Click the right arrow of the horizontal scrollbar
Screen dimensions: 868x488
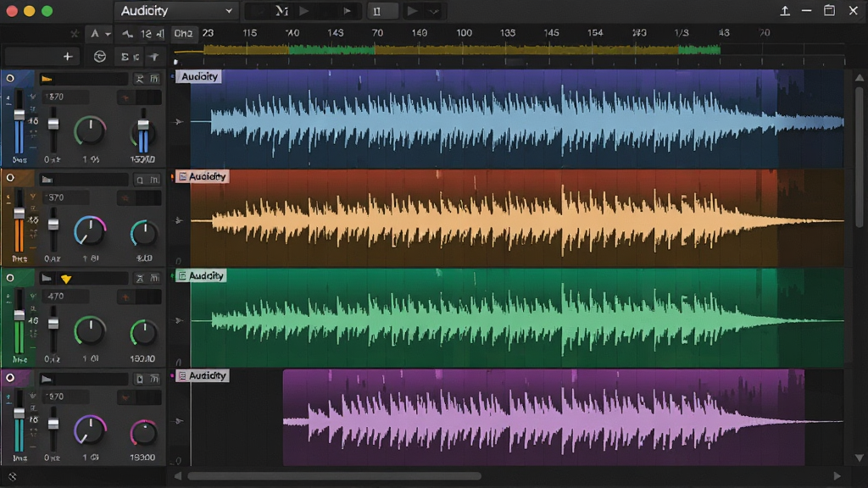pyautogui.click(x=837, y=476)
